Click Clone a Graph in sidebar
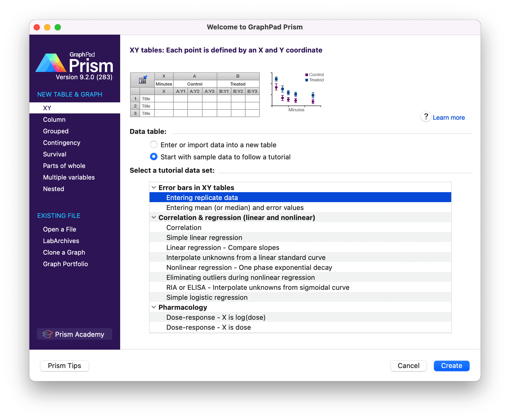510x420 pixels. click(x=64, y=252)
